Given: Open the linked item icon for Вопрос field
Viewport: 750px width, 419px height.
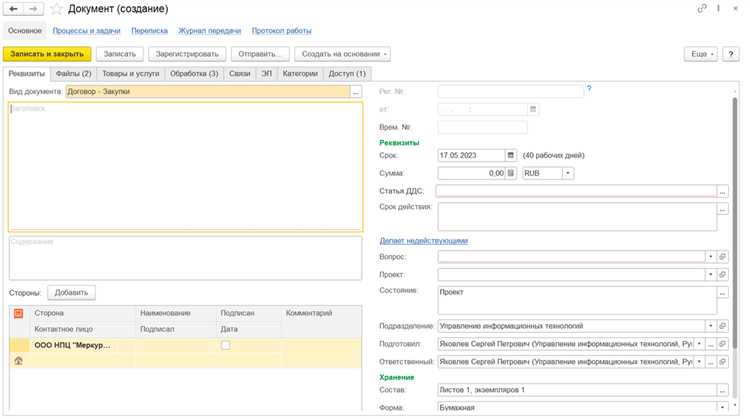Looking at the screenshot, I should (722, 257).
